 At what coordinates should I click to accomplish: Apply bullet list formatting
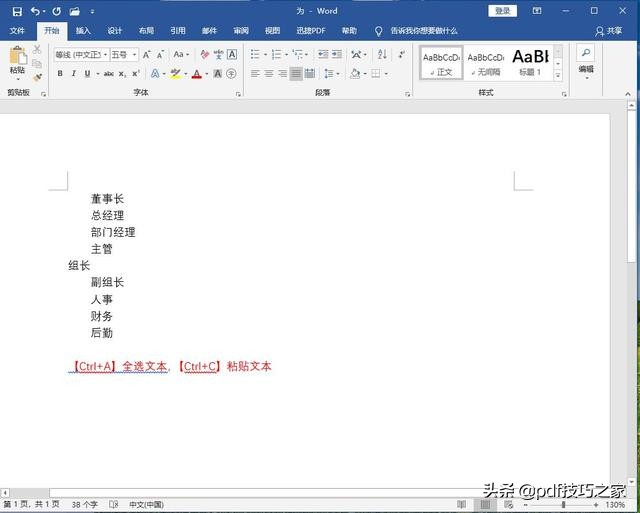(255, 54)
